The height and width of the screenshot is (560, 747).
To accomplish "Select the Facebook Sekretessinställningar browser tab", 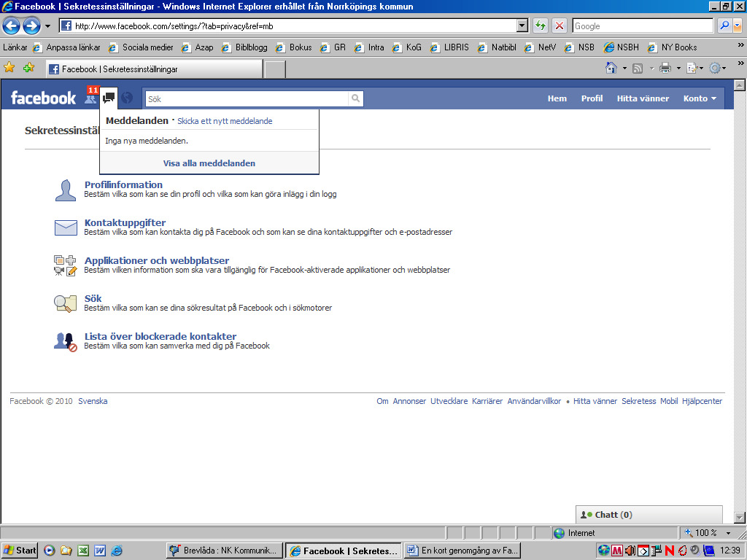I will 155,69.
